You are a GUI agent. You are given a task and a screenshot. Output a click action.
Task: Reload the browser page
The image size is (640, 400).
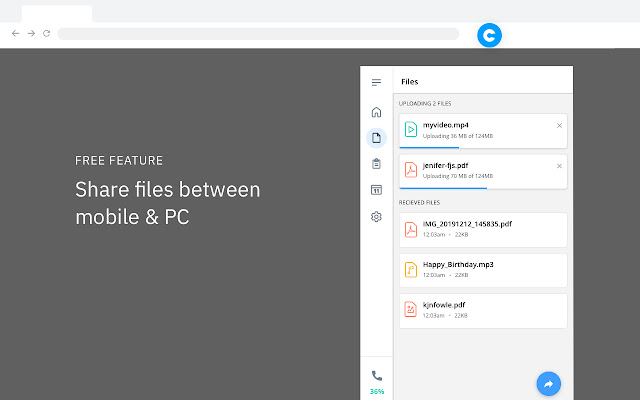[47, 34]
